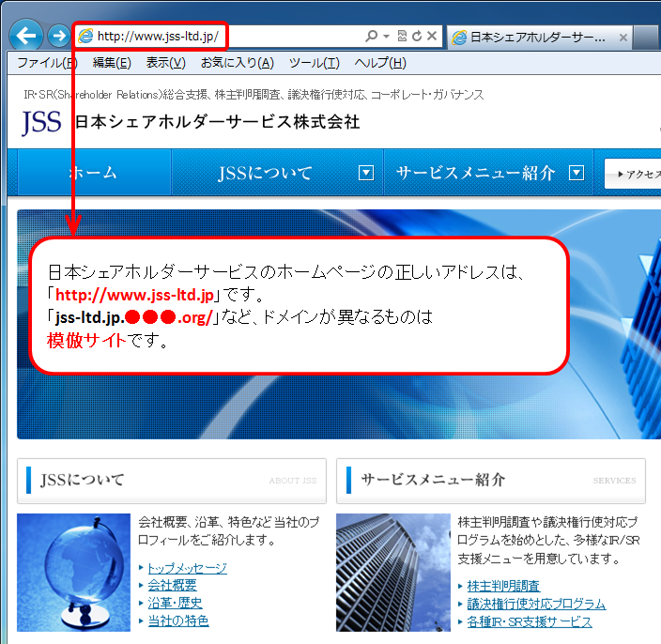Click the compatibility view icon

[x=402, y=36]
